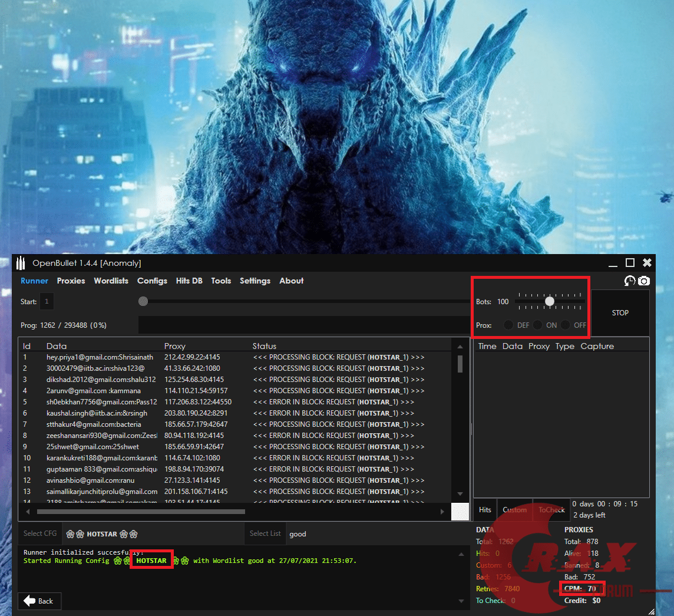Click the bot list vertical scrollbar thumb
The height and width of the screenshot is (616, 674).
coord(460,364)
